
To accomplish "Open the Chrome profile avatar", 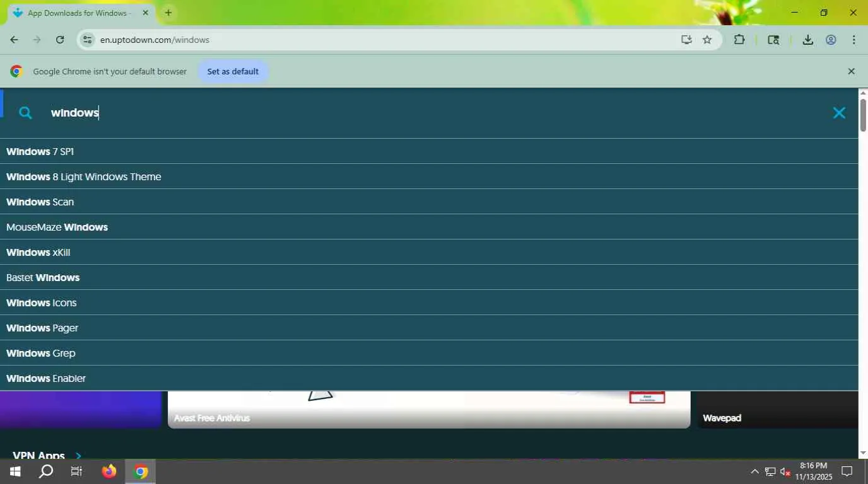I will [831, 40].
